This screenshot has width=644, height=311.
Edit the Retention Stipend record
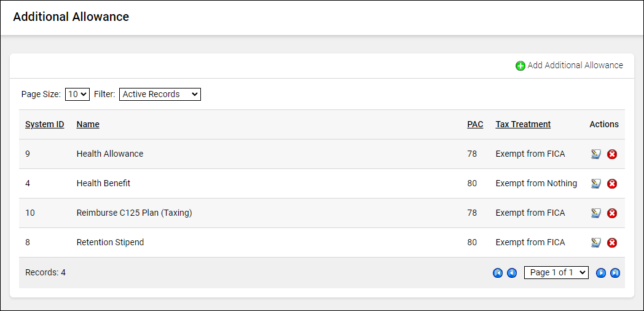595,243
